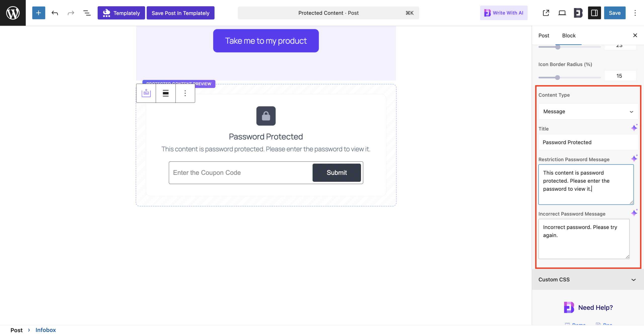644x334 pixels.
Task: Click Save Post In Templately
Action: tap(180, 13)
